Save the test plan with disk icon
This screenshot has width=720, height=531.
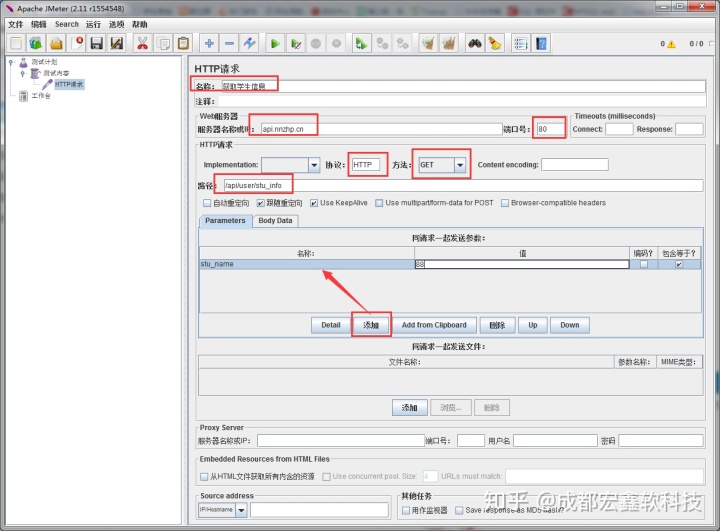[x=96, y=44]
